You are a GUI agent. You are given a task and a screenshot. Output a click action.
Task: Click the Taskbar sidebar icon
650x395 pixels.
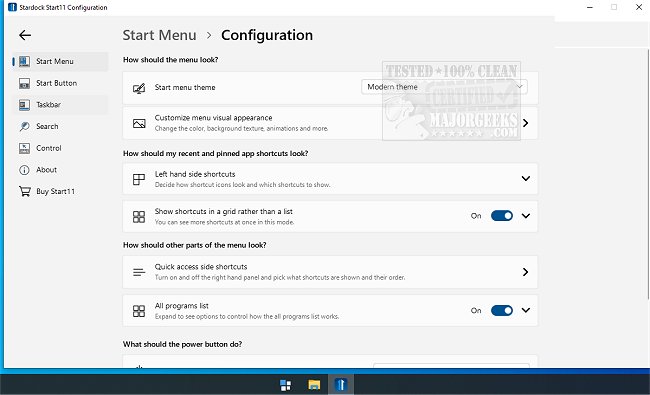coord(24,105)
